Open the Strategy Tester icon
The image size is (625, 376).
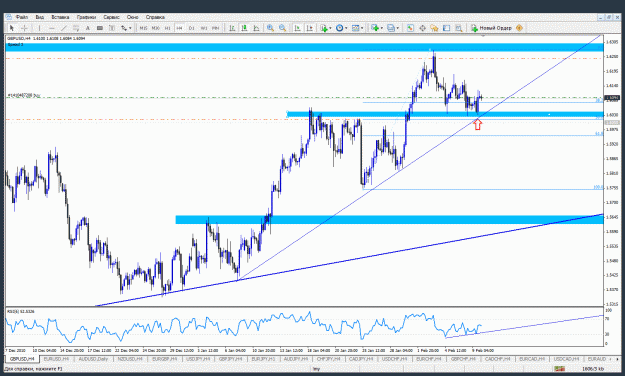459,28
